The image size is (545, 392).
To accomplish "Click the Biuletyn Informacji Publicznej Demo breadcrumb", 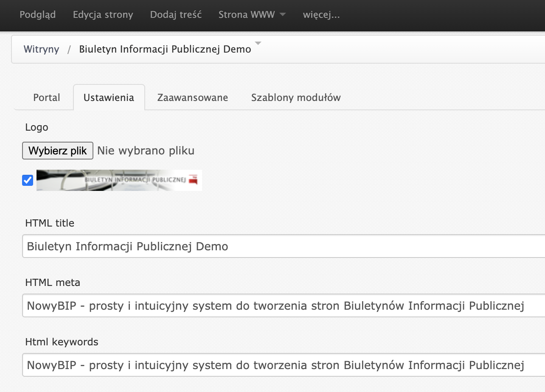I will pos(165,49).
